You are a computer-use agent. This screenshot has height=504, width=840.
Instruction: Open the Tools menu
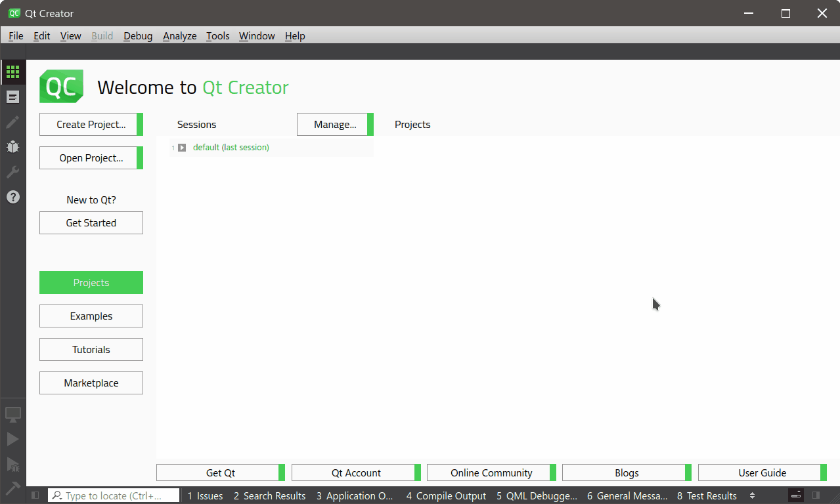point(217,36)
